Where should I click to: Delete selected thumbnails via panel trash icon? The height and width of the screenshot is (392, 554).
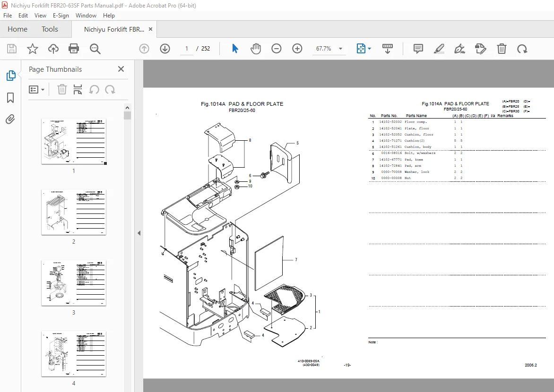(62, 90)
